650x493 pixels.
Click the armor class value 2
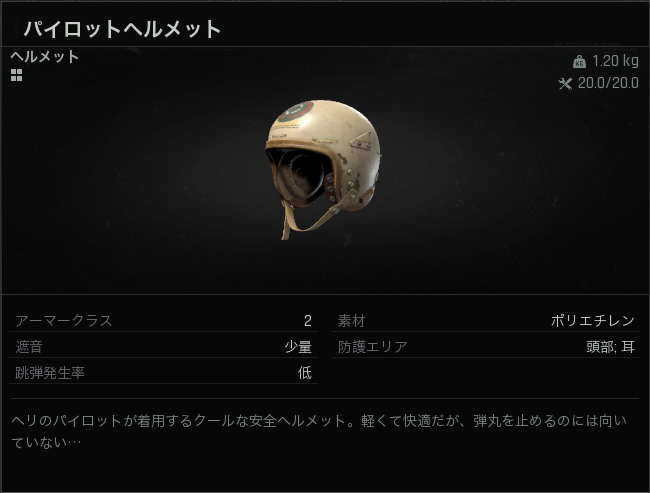(307, 321)
